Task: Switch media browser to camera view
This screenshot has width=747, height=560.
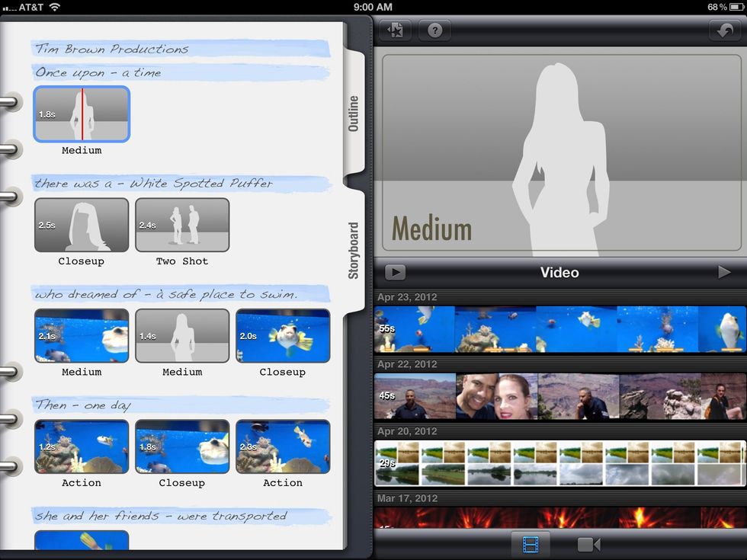Action: point(588,545)
